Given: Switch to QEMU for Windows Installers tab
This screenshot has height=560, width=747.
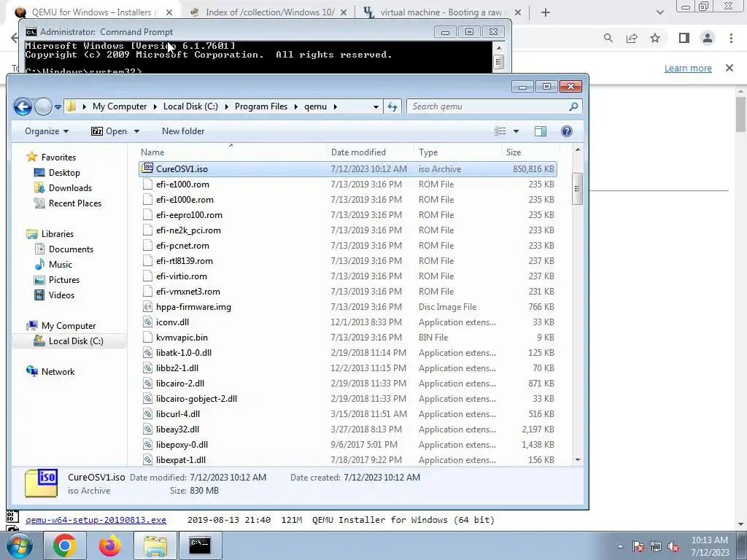Looking at the screenshot, I should point(92,12).
